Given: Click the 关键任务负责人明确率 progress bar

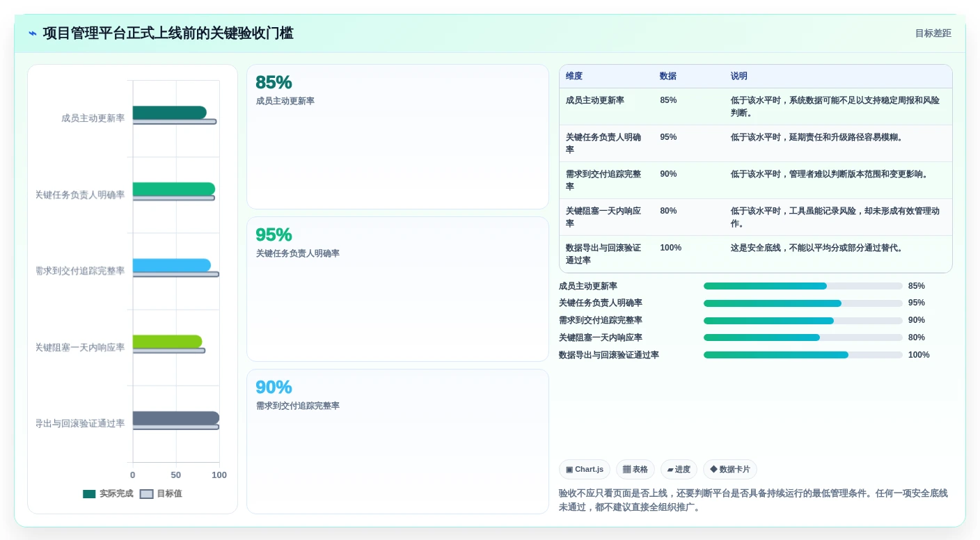Looking at the screenshot, I should (803, 303).
